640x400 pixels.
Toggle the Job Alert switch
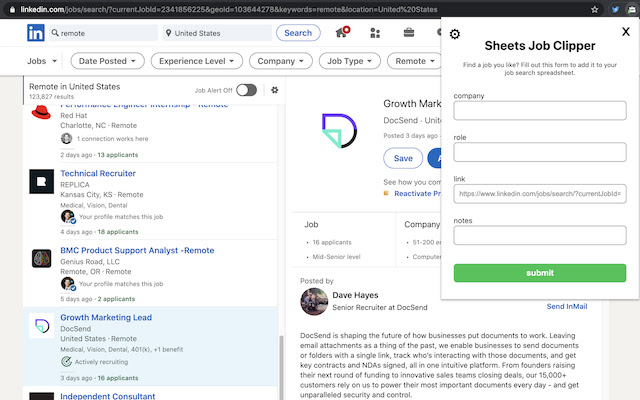click(247, 90)
